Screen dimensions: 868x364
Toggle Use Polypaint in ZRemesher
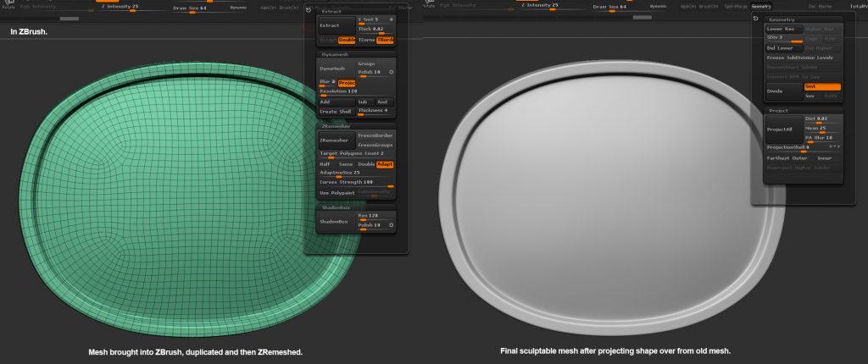[x=337, y=193]
